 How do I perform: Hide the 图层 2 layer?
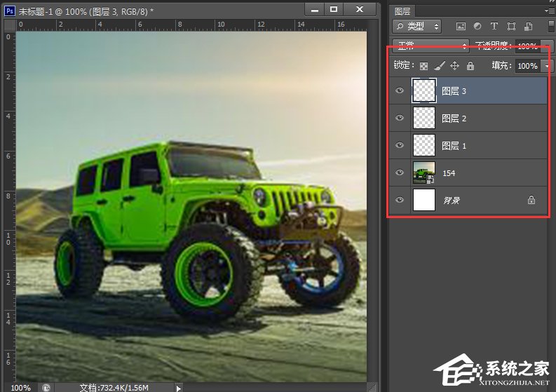click(400, 118)
